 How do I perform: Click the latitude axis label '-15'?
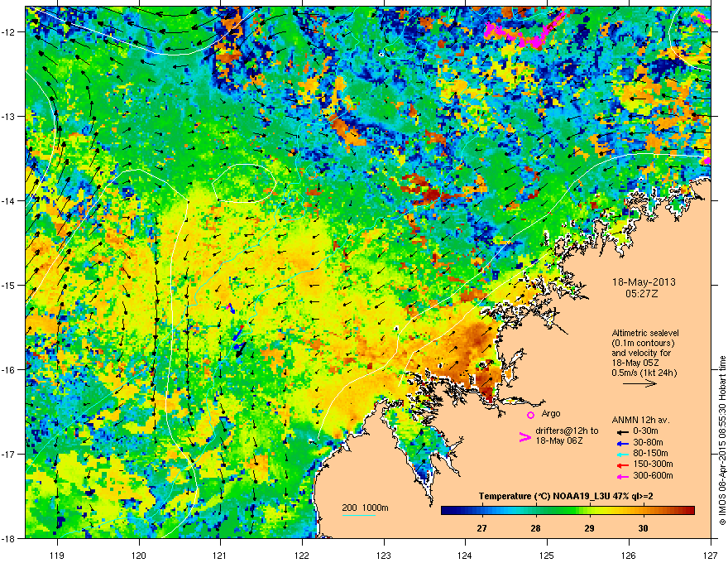pos(8,285)
